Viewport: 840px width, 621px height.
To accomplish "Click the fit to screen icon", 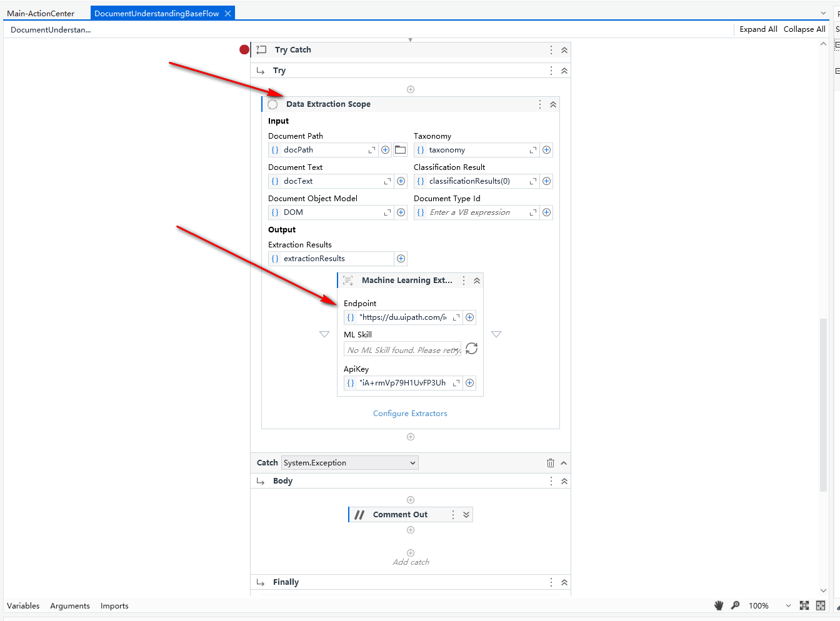I will coord(804,605).
